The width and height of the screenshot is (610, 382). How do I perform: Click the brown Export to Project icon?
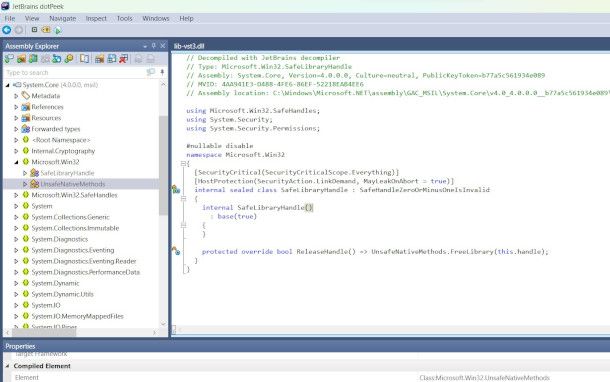tap(100, 59)
